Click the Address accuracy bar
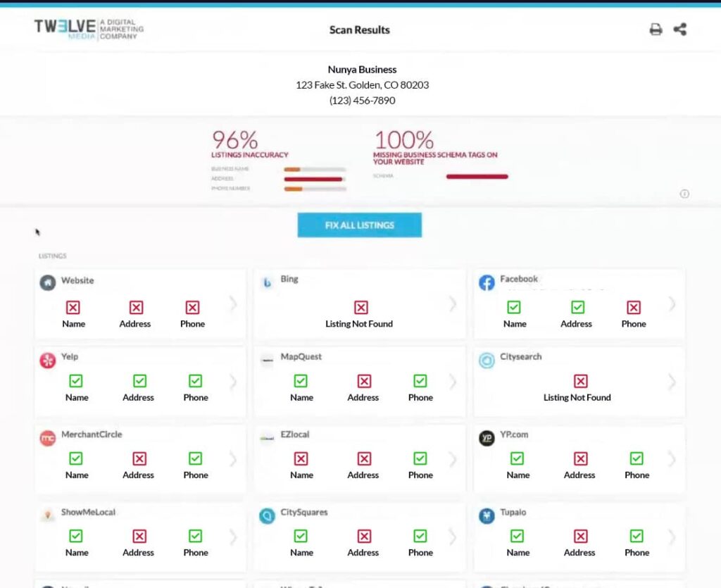Viewport: 721px width, 588px height. click(315, 180)
